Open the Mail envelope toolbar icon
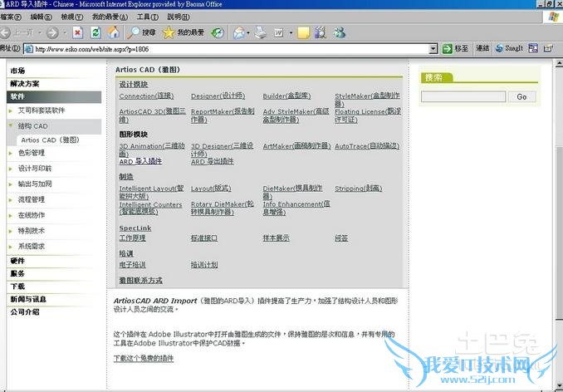Image resolution: width=563 pixels, height=392 pixels. pos(239,33)
